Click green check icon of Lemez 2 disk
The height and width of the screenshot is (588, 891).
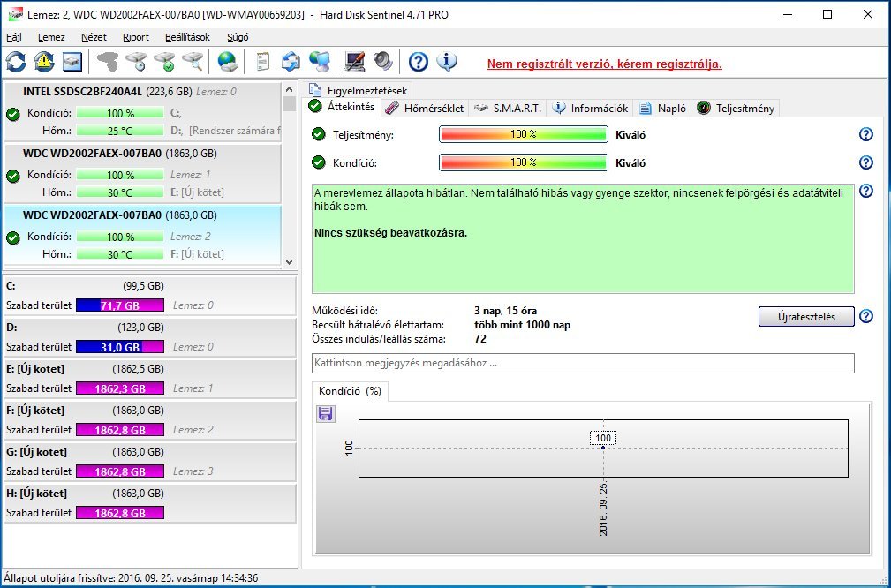click(x=13, y=238)
